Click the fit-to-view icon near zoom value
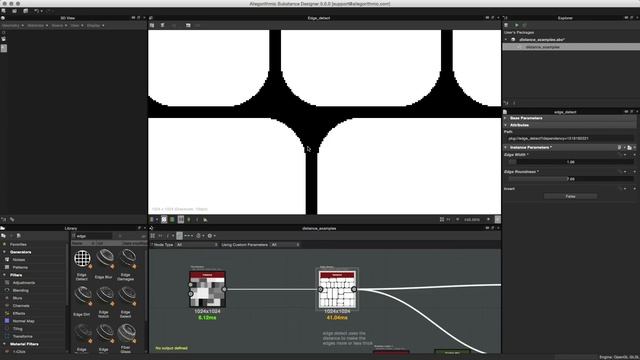The image size is (640, 360). [x=442, y=220]
